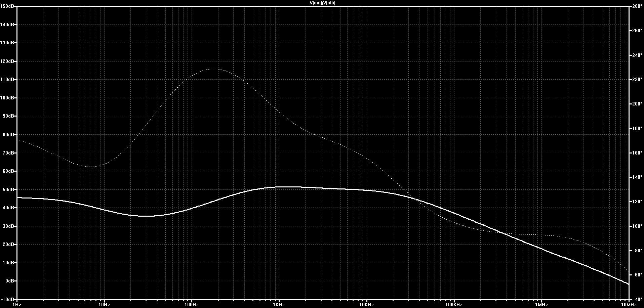Viewport: 644px width, 308px height.
Task: Click the 60dB magnitude axis label
Action: tap(8, 171)
